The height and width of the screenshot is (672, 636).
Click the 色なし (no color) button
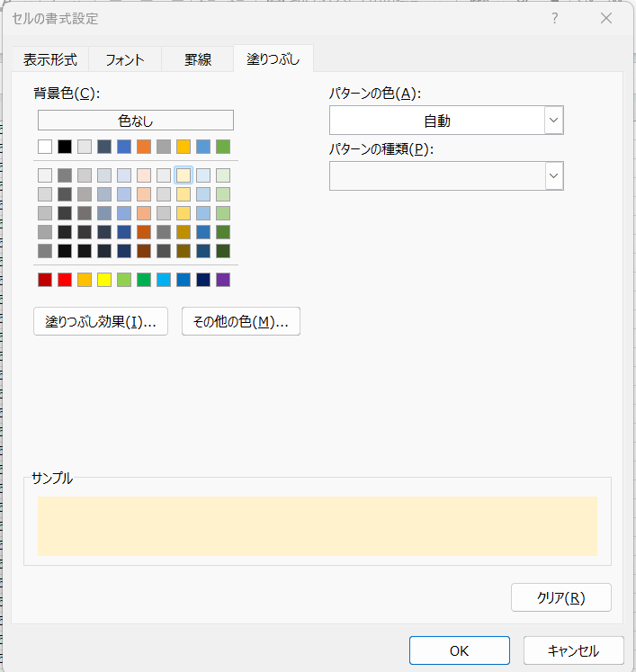(136, 121)
